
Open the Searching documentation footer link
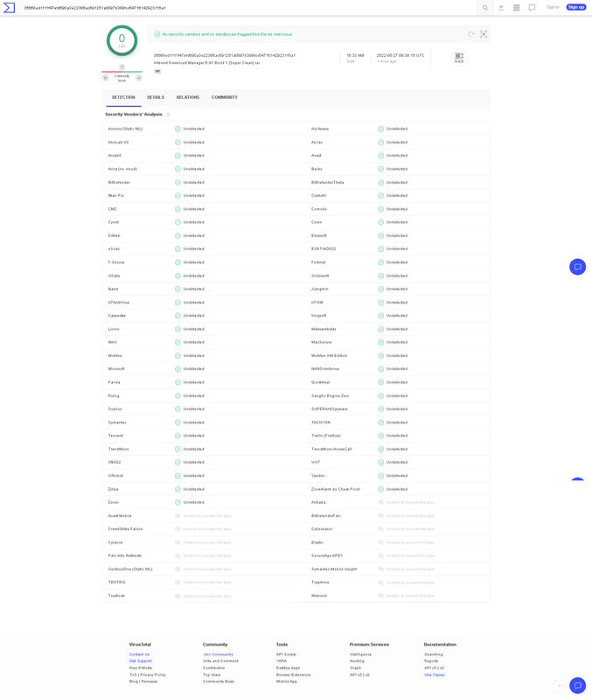click(x=434, y=654)
